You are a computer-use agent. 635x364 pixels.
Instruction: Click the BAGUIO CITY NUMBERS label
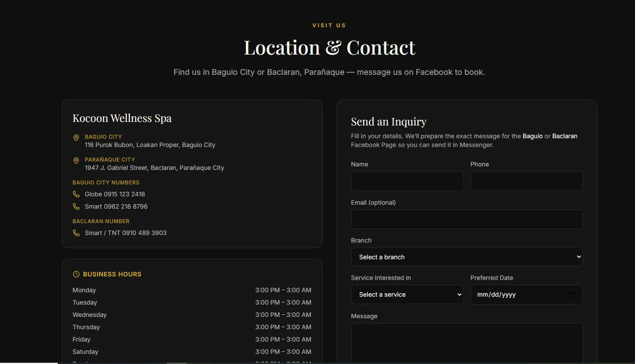[106, 182]
